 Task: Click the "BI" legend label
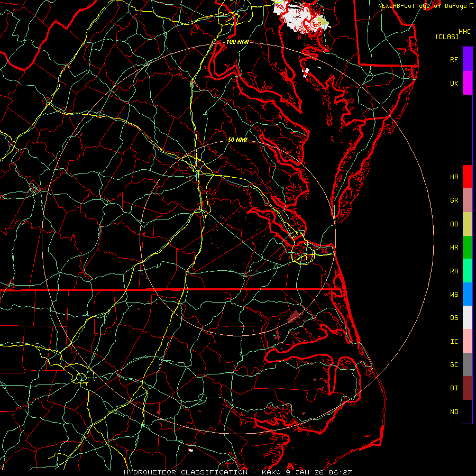click(454, 388)
